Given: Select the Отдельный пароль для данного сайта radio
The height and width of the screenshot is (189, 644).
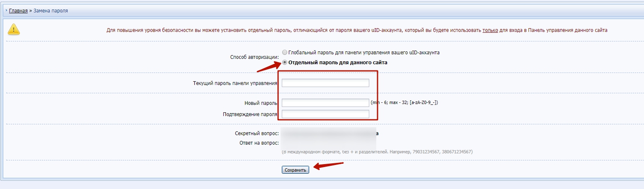Looking at the screenshot, I should tap(284, 63).
